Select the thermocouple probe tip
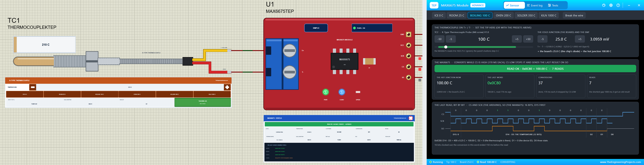Viewport: 644px width, 165px height. pyautogui.click(x=34, y=61)
